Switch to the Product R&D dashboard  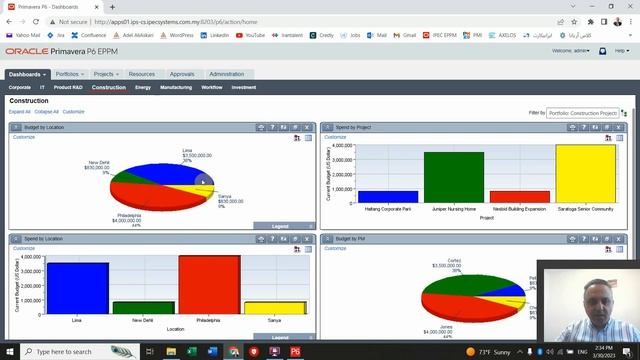point(68,87)
